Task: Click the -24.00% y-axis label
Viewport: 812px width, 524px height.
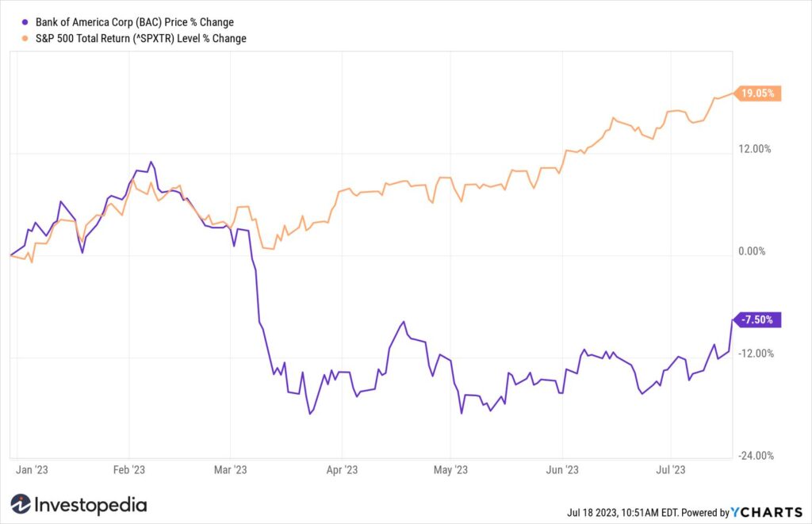Action: pyautogui.click(x=756, y=456)
